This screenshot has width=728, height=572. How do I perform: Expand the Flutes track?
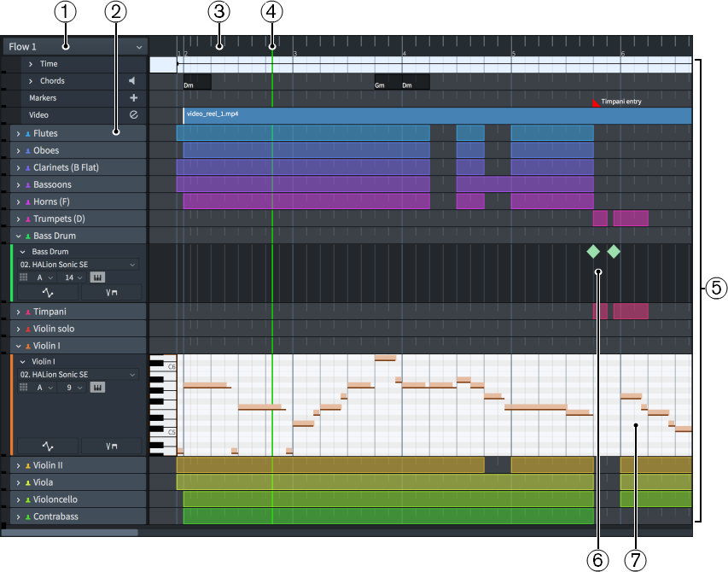click(x=19, y=134)
